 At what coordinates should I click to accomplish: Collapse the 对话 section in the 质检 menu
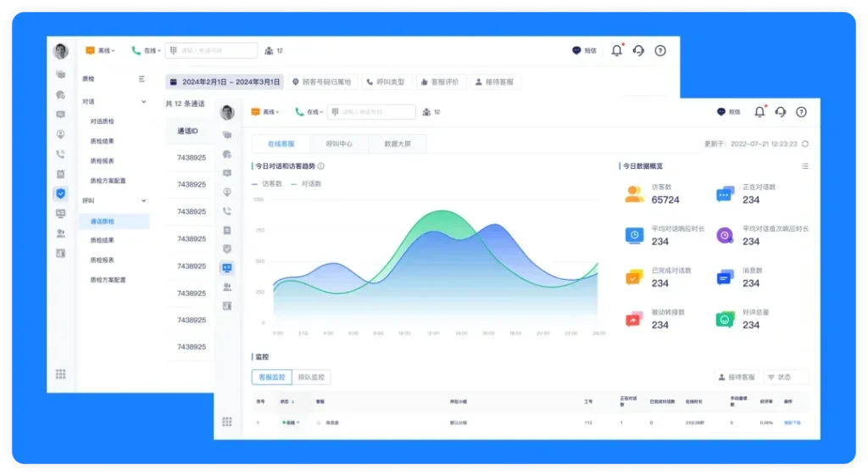tap(143, 102)
